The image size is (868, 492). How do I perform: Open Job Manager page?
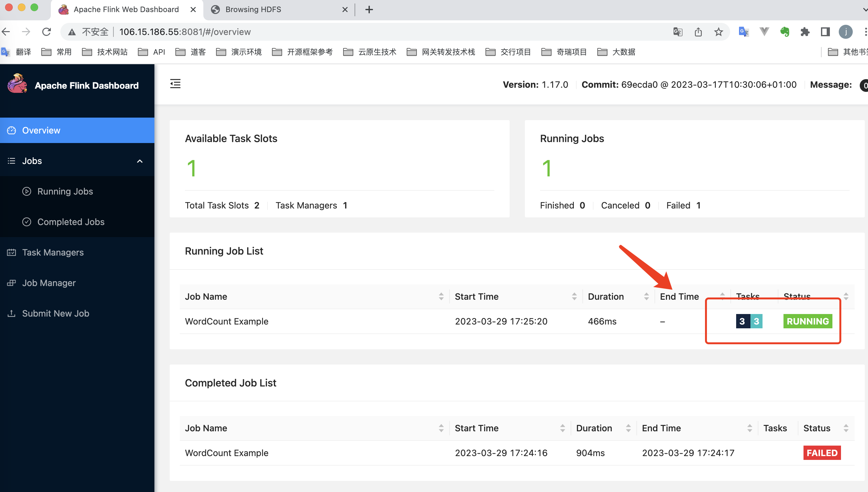(x=77, y=283)
